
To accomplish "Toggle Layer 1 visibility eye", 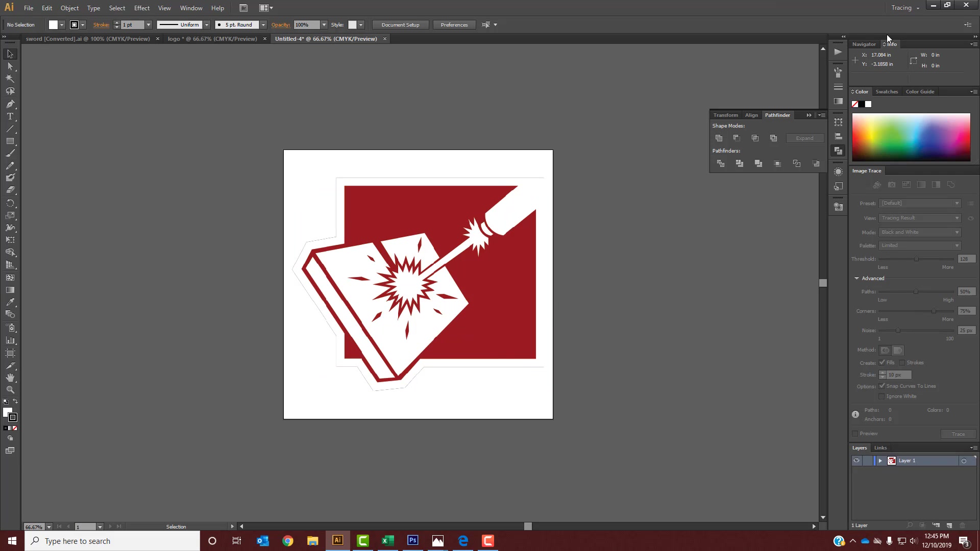I will [856, 460].
